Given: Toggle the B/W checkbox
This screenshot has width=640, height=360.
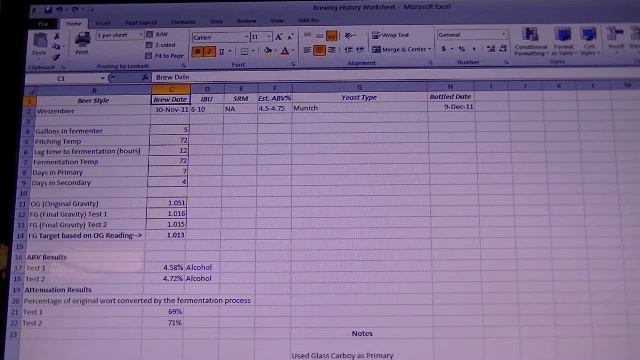Looking at the screenshot, I should click(x=149, y=35).
